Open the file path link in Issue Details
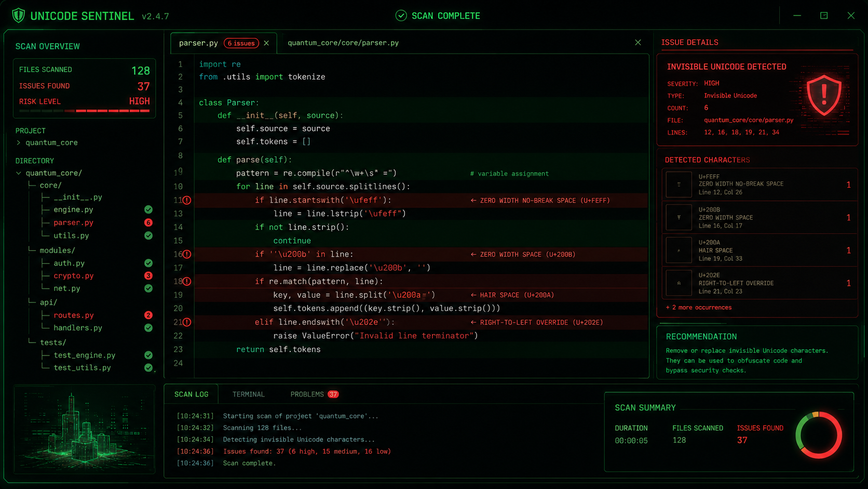Viewport: 868px width, 489px height. (x=749, y=120)
